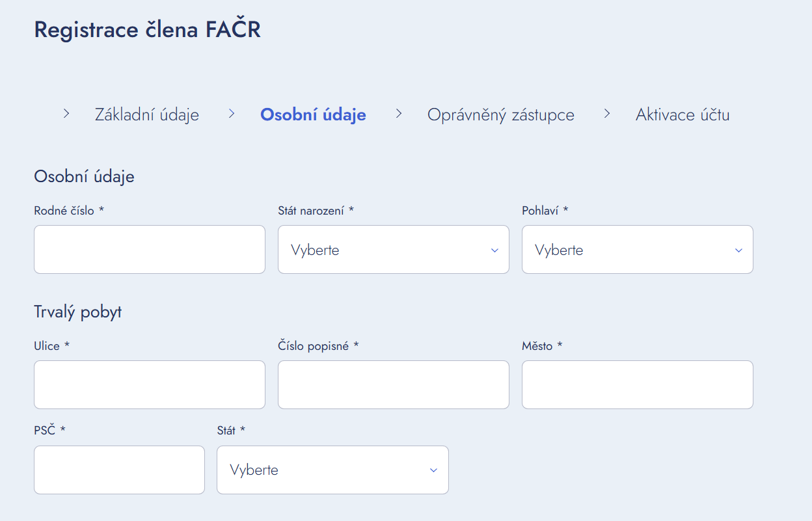Screen dimensions: 812x521
Task: Focus the PSČ input field
Action: pos(119,470)
